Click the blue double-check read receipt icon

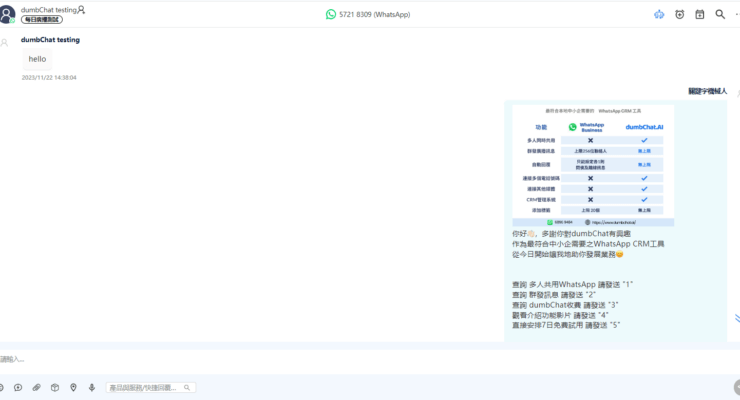(737, 318)
